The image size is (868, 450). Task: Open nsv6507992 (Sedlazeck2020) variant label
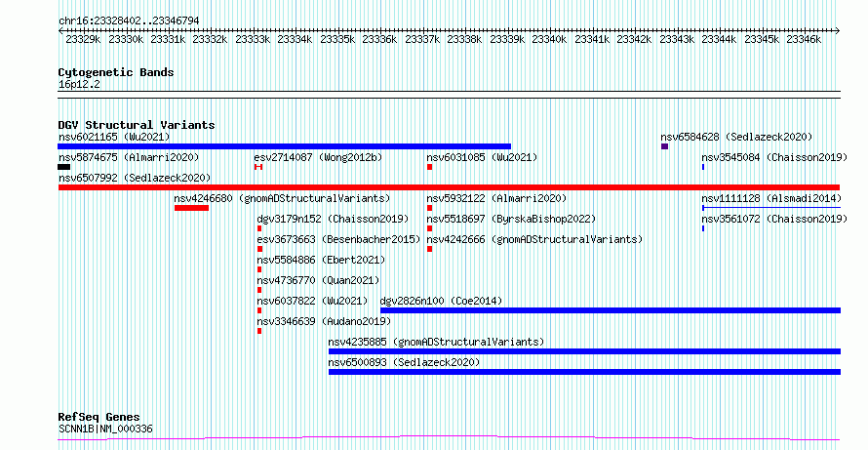[x=135, y=178]
